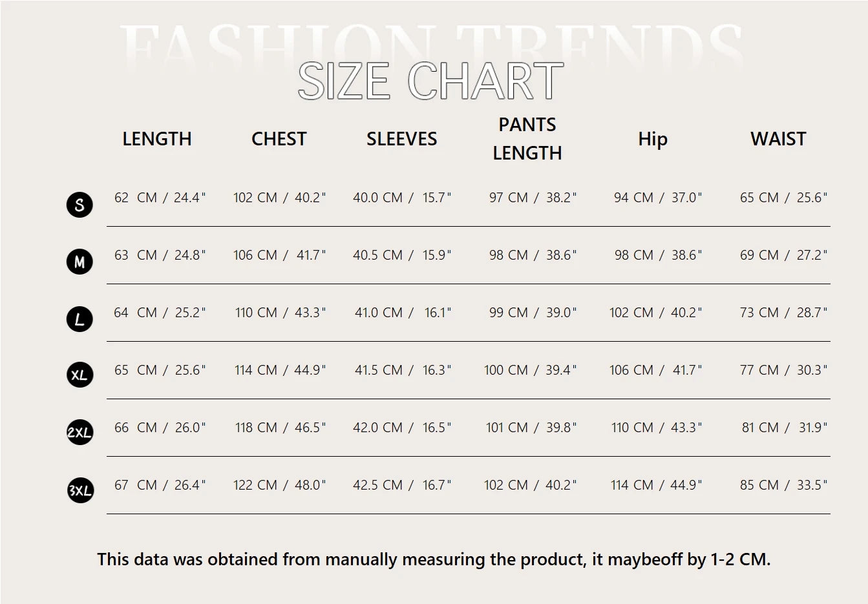Select the SLEEVES column header
Screen dimensions: 868x604
401,139
